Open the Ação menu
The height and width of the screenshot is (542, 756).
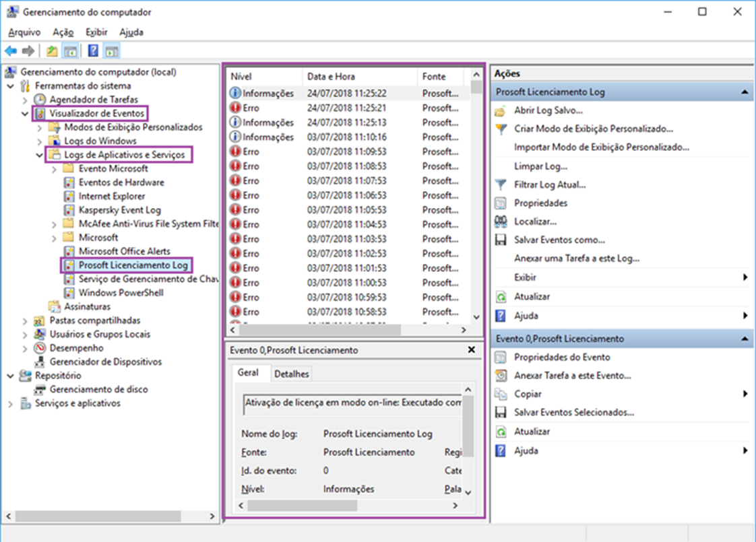pos(63,32)
